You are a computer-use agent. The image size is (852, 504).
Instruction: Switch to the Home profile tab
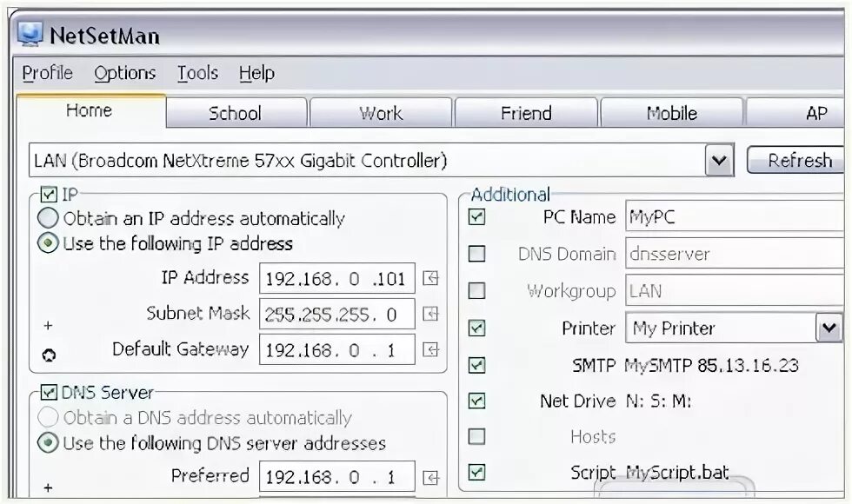point(90,111)
